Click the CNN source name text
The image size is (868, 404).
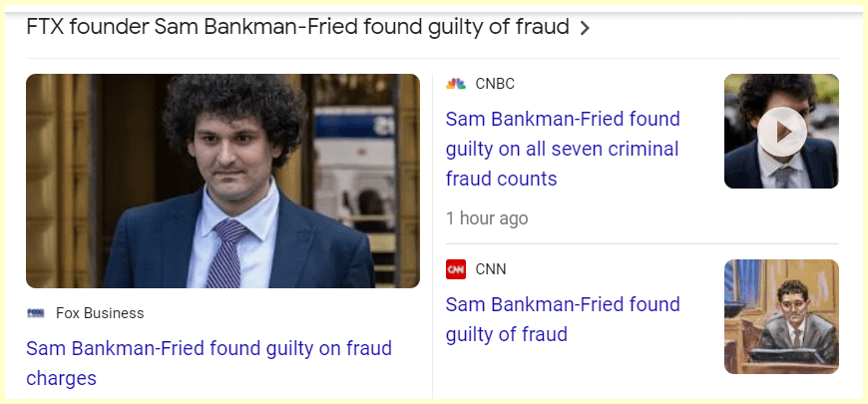tap(491, 269)
